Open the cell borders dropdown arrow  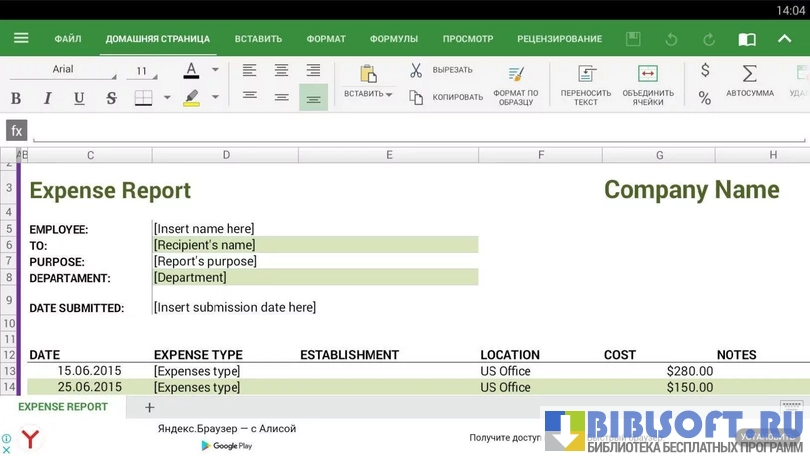[x=167, y=98]
